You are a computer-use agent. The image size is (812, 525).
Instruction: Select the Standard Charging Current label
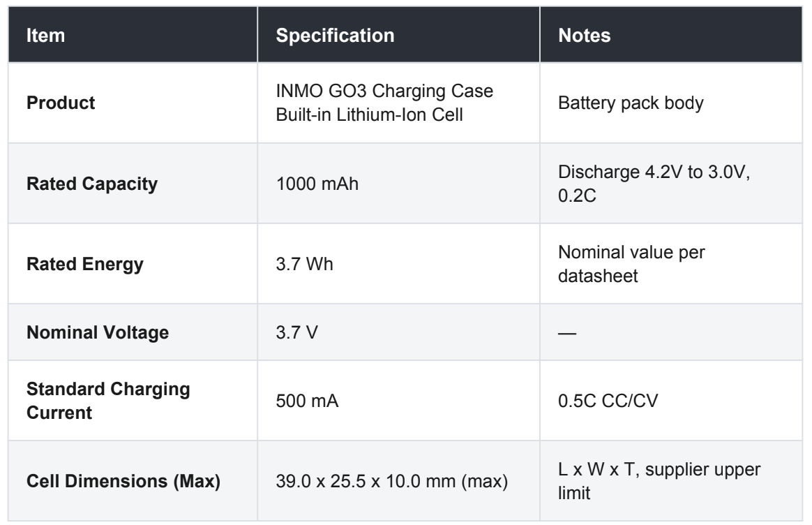(x=108, y=401)
